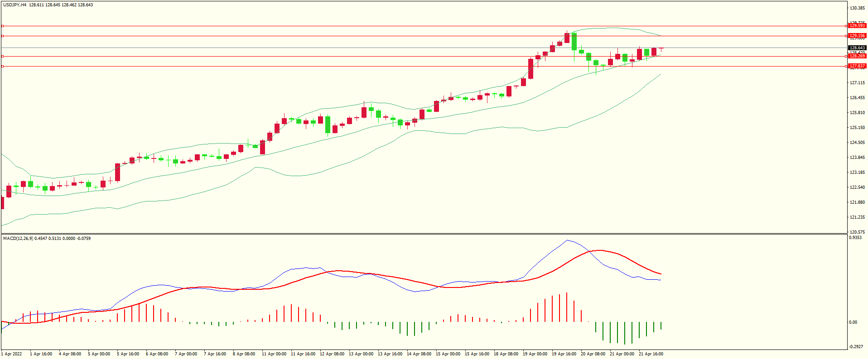The image size is (868, 359).
Task: Click the 20 Apr 08:00 time label
Action: coord(593,354)
